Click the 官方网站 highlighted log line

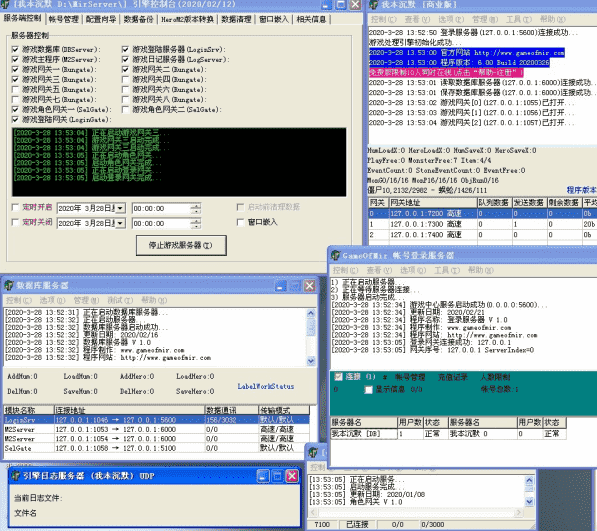(466, 53)
